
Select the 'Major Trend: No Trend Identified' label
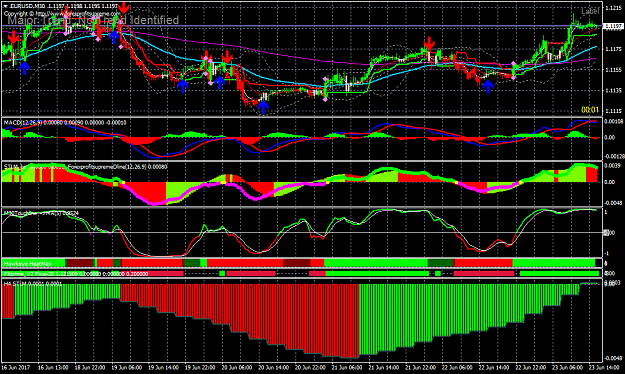[x=93, y=20]
